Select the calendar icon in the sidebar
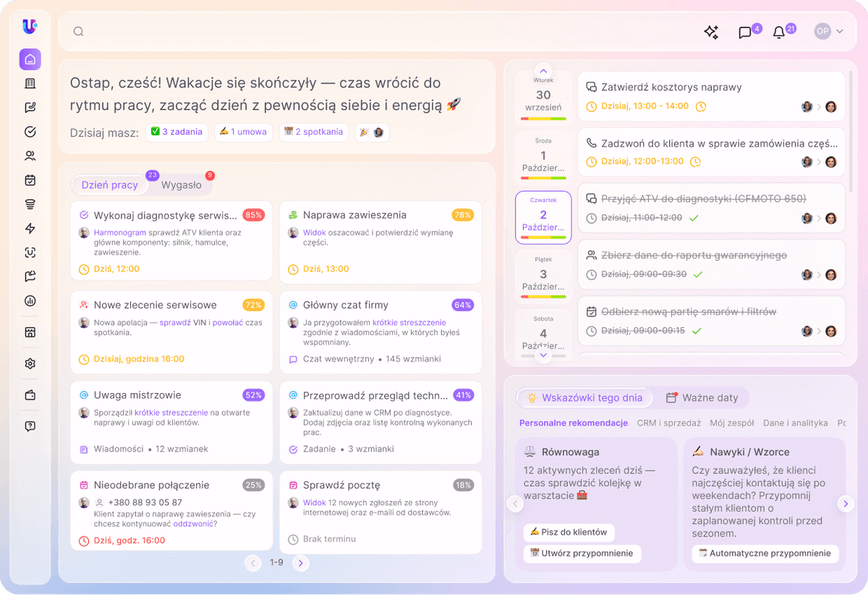 pyautogui.click(x=30, y=180)
